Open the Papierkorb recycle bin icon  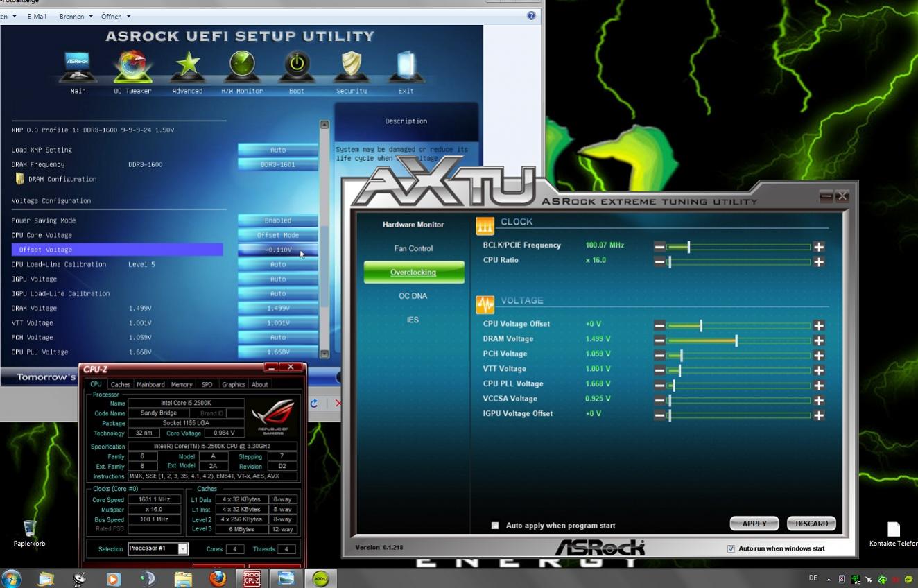[29, 533]
